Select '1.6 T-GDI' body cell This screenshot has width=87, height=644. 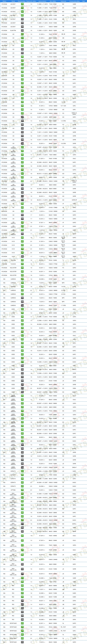(x=63, y=106)
